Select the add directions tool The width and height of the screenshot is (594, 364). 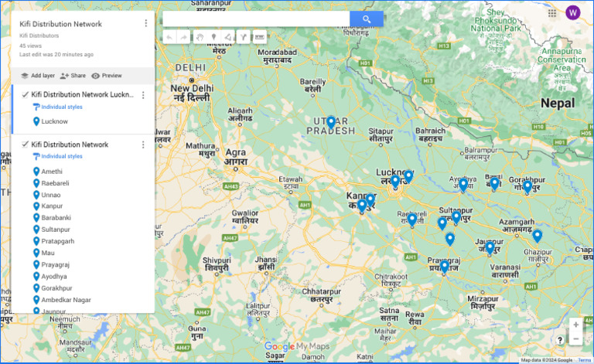click(x=243, y=37)
